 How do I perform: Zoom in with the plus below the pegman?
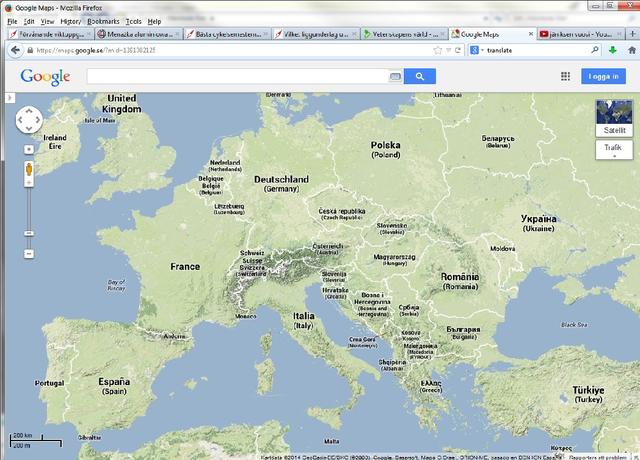point(29,182)
